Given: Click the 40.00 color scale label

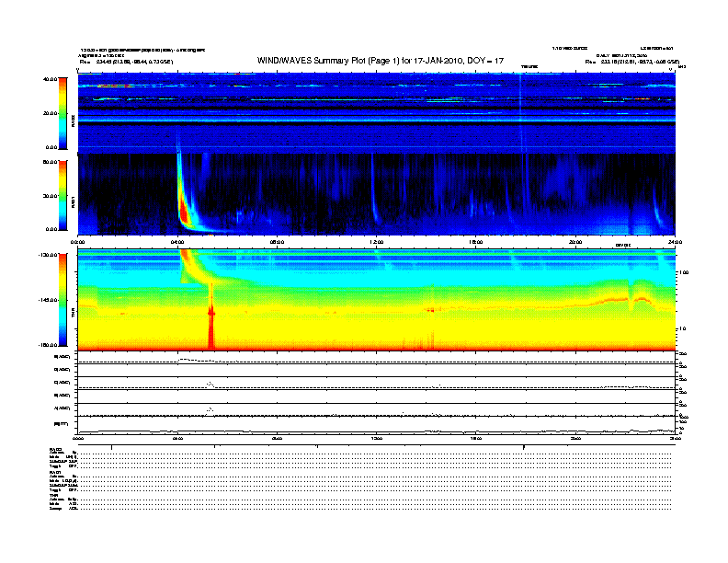Looking at the screenshot, I should click(50, 79).
